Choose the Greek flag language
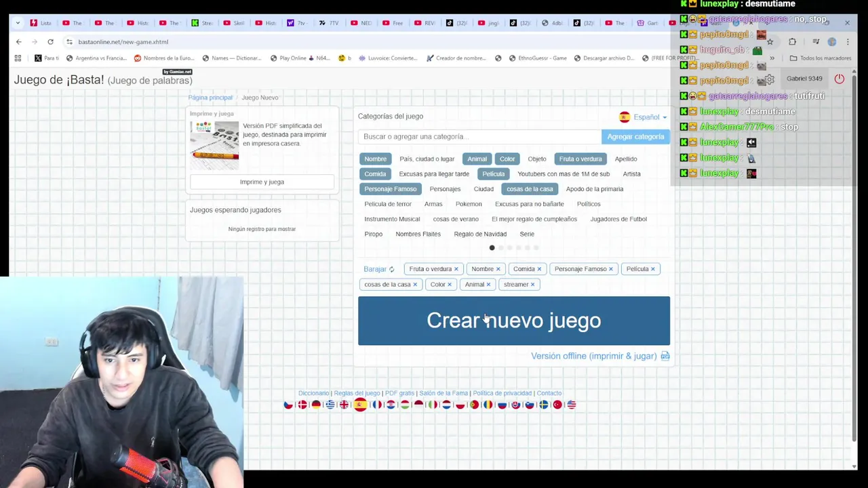 pyautogui.click(x=330, y=405)
